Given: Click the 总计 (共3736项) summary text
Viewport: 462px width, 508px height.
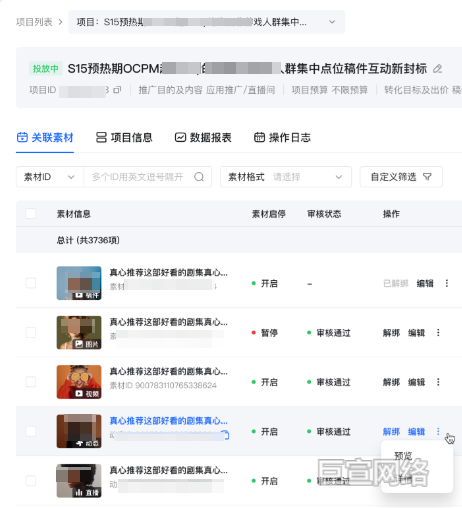Looking at the screenshot, I should tap(88, 240).
